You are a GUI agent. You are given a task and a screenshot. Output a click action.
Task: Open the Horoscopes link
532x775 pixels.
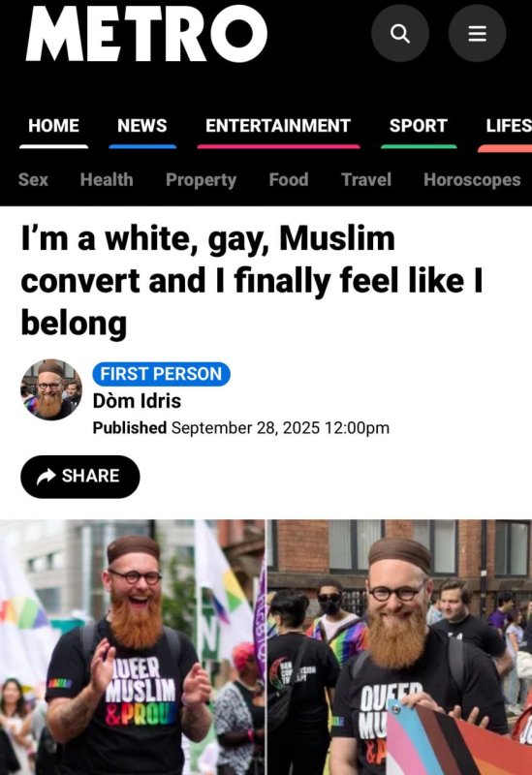pyautogui.click(x=472, y=180)
